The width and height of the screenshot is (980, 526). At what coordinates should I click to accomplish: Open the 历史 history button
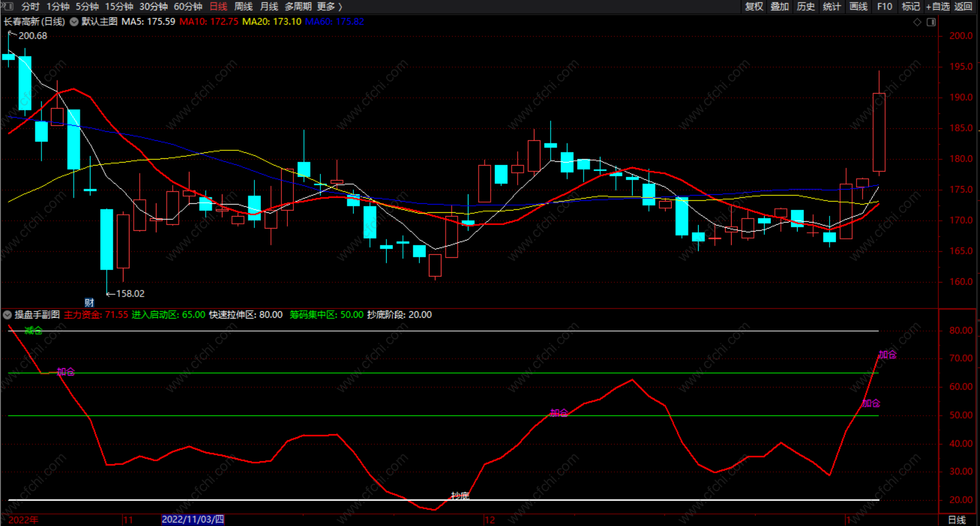pyautogui.click(x=805, y=7)
